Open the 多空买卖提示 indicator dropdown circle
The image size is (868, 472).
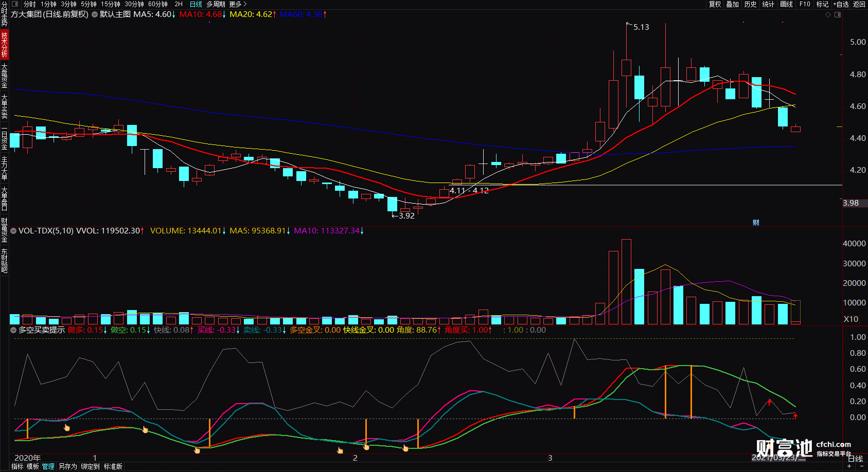pyautogui.click(x=13, y=330)
